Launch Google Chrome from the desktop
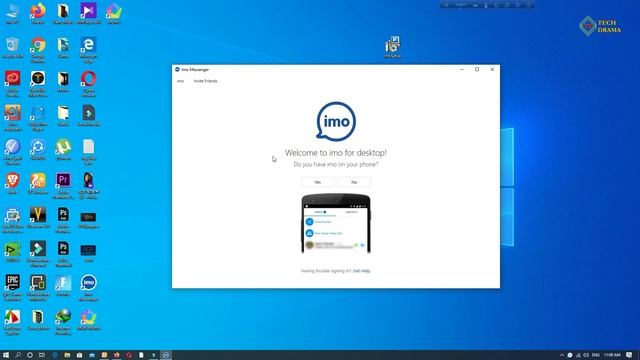 point(38,50)
